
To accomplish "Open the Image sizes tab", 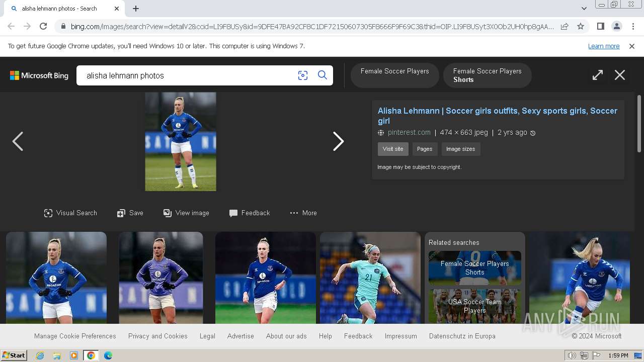I will [x=460, y=149].
